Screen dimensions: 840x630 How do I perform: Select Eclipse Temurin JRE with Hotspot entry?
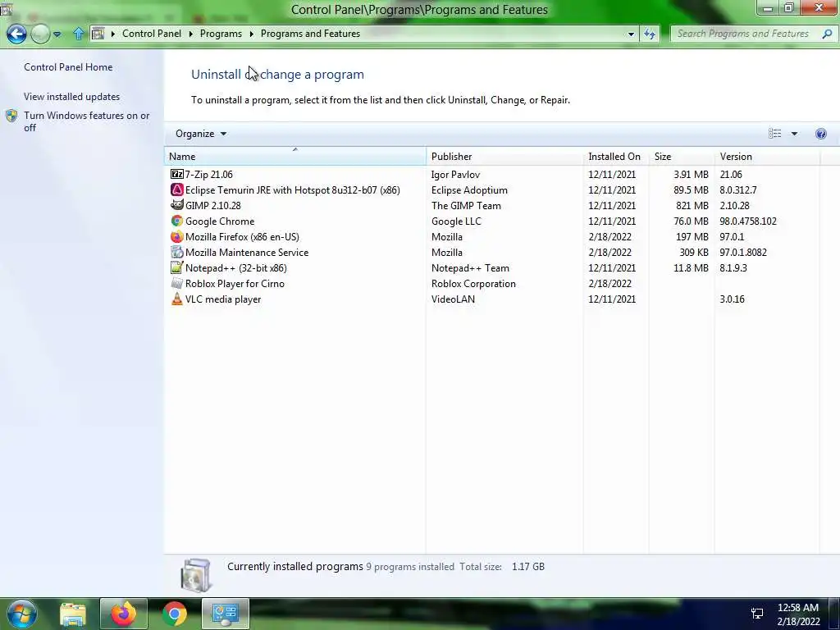(293, 190)
